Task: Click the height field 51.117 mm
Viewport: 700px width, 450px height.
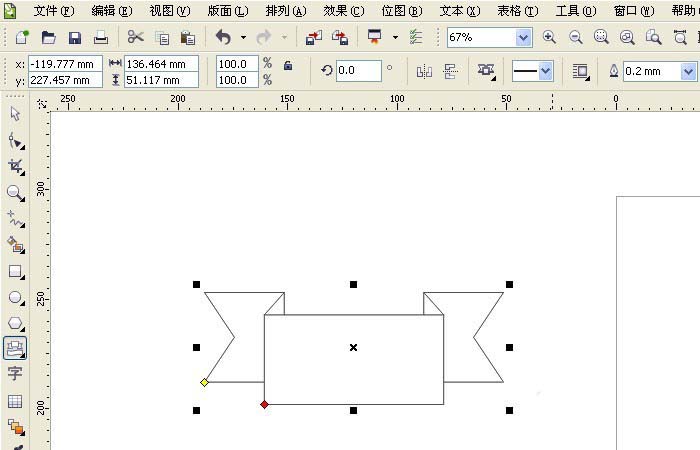Action: pos(161,80)
